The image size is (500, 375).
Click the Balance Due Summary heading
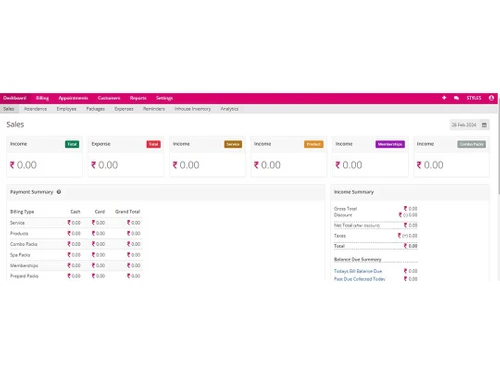[357, 259]
